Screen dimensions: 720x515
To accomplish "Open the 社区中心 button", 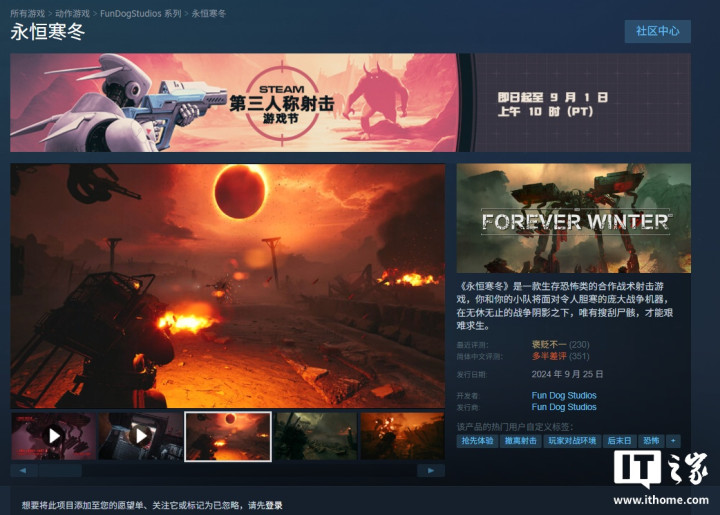I will point(658,31).
